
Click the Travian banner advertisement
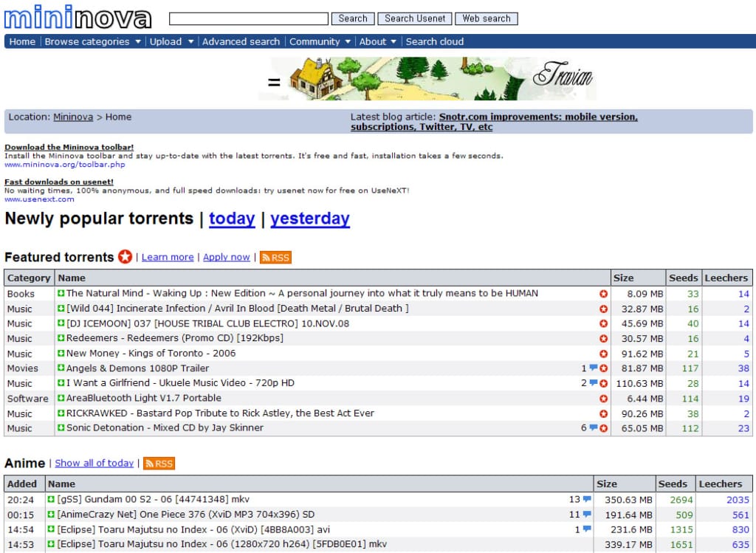428,78
